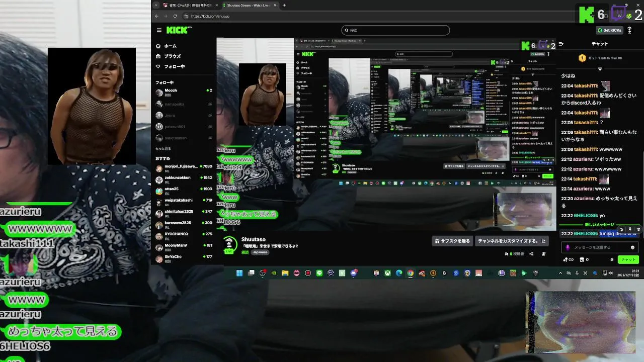Click the green チャット send button
This screenshot has width=644, height=362.
coord(628,259)
